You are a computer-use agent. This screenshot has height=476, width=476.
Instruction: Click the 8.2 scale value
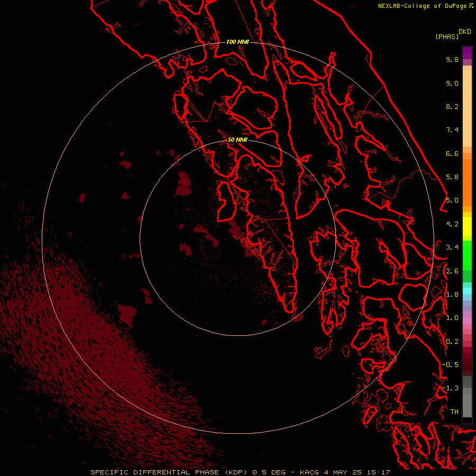(452, 106)
